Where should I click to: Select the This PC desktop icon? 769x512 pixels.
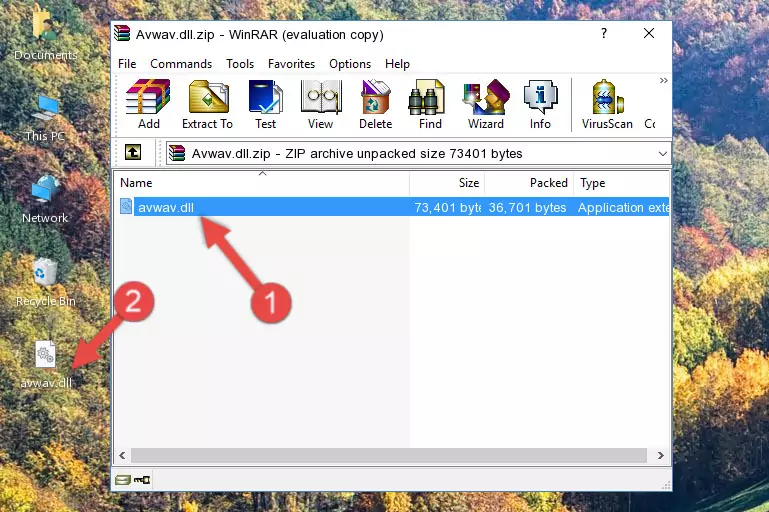pos(45,118)
